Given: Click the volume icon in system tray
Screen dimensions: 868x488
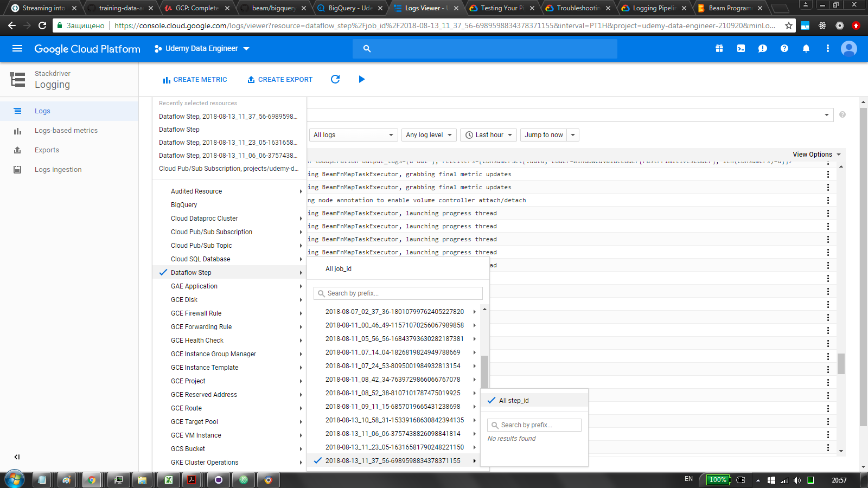Looking at the screenshot, I should [x=797, y=480].
